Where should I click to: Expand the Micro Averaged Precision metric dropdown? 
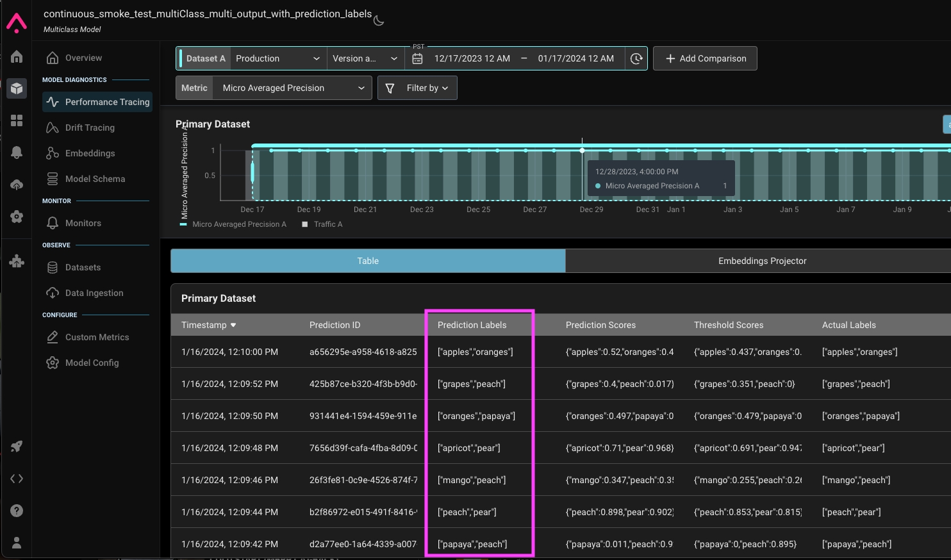pos(292,88)
